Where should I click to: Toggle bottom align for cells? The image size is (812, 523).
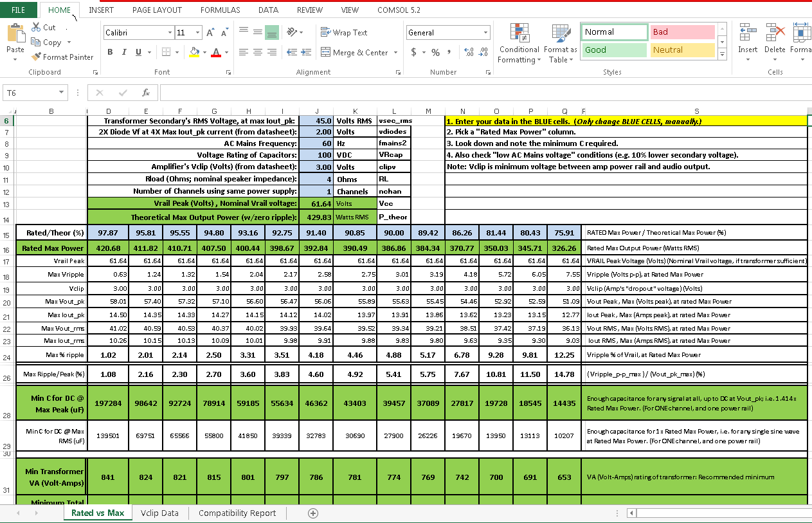point(271,32)
